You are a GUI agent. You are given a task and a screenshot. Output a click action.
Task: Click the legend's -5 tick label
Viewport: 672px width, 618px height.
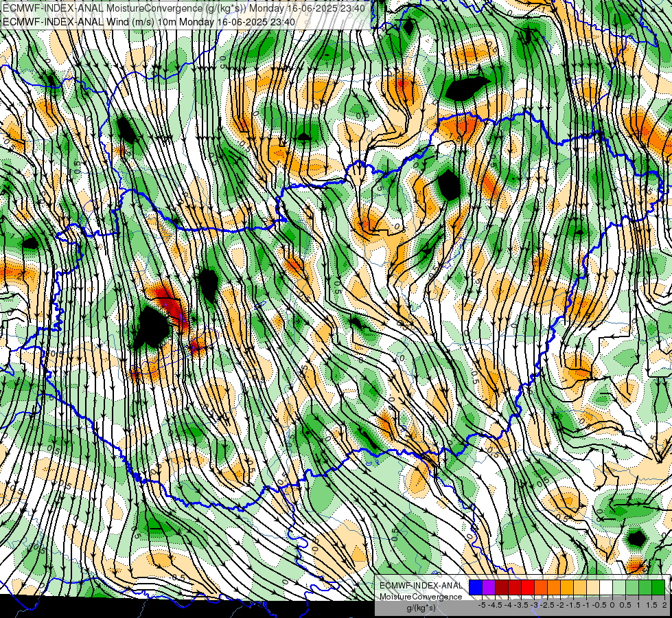tap(482, 605)
